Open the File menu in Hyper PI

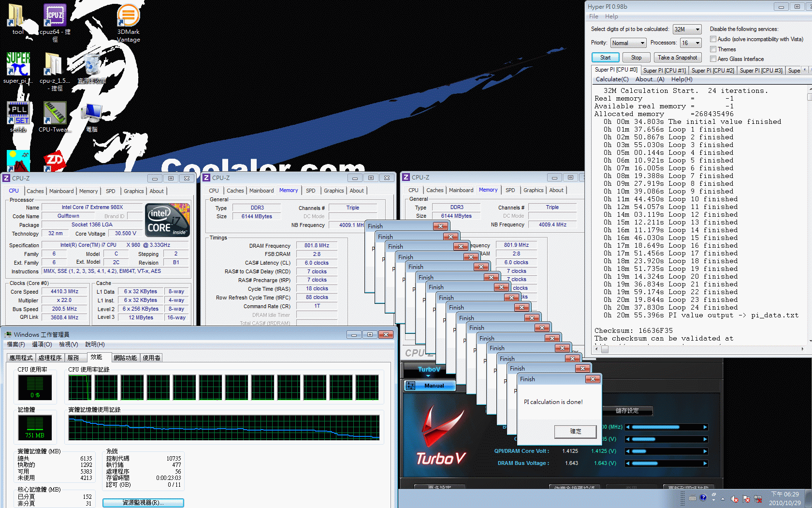pos(594,16)
